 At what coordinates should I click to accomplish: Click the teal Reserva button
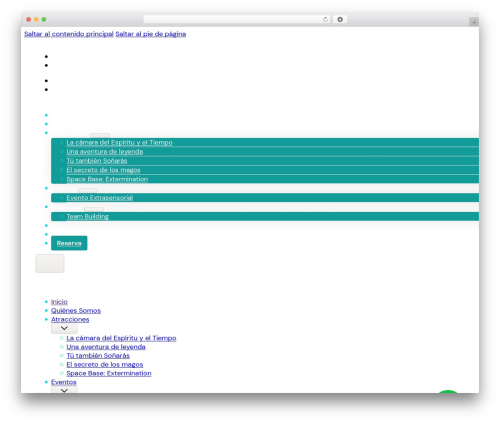point(69,243)
